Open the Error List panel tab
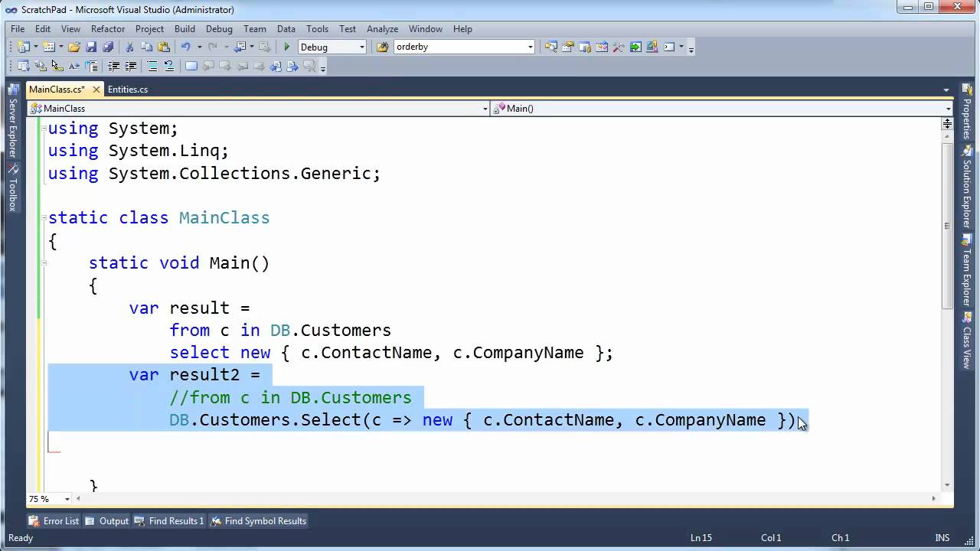This screenshot has width=980, height=551. (x=54, y=520)
